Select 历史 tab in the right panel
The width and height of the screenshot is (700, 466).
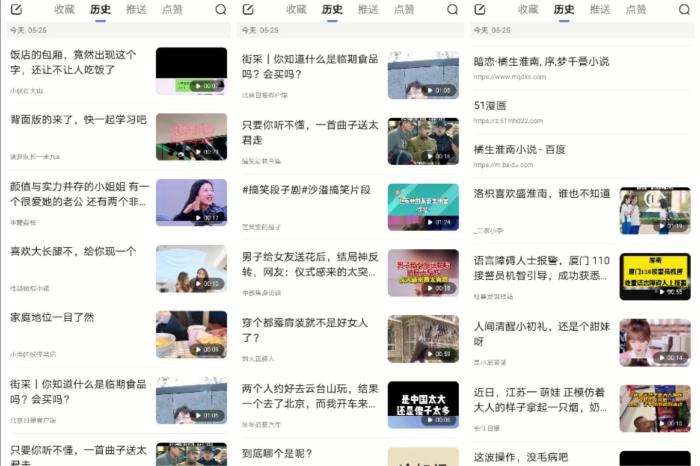tap(564, 10)
